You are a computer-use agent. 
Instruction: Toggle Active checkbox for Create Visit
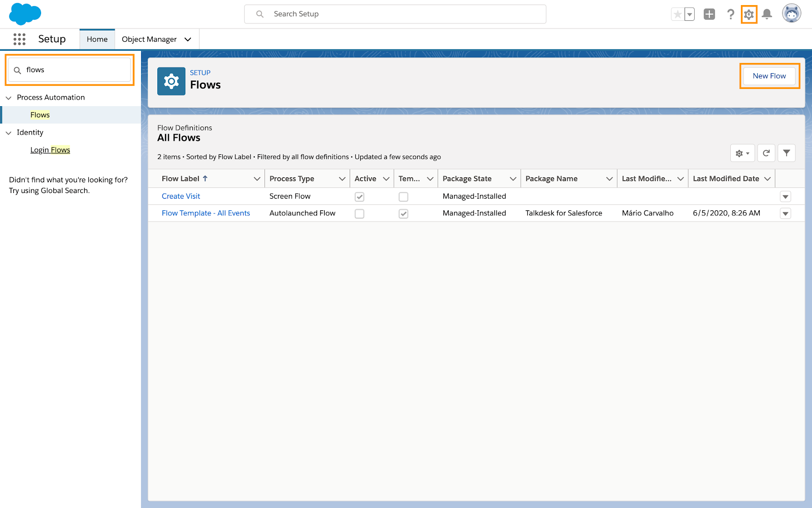point(359,197)
